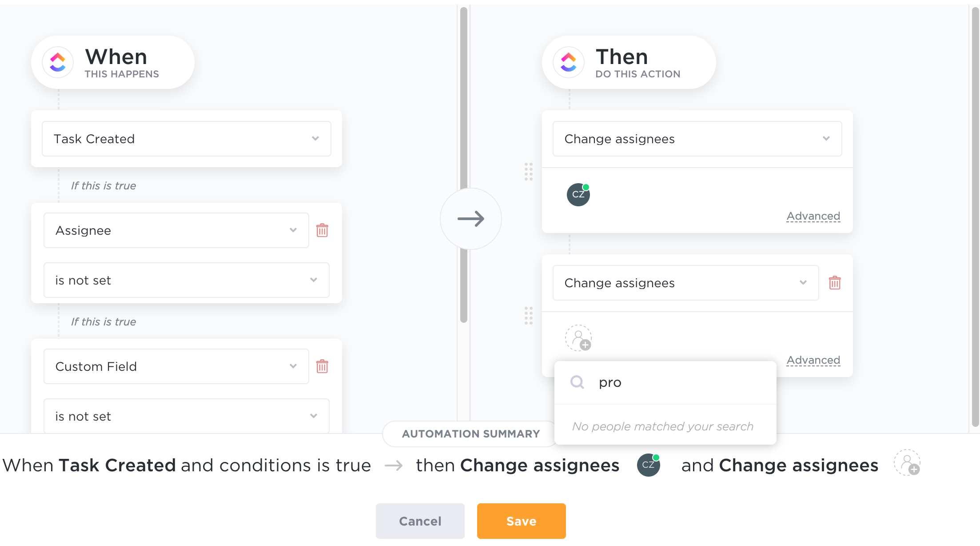Click the CZ assignee avatar in first action
The image size is (980, 546).
tap(578, 195)
